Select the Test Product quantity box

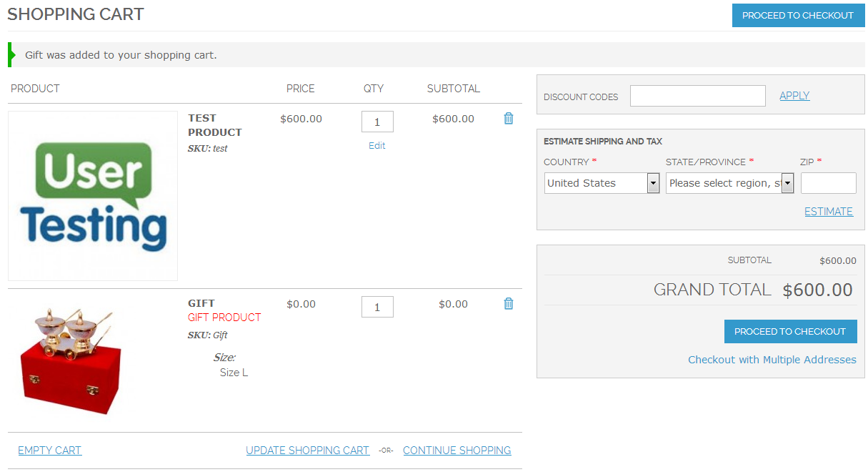(377, 122)
